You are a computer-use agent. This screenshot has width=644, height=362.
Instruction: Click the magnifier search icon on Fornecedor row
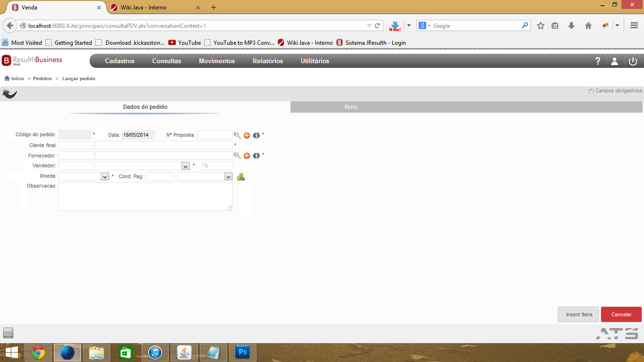237,156
